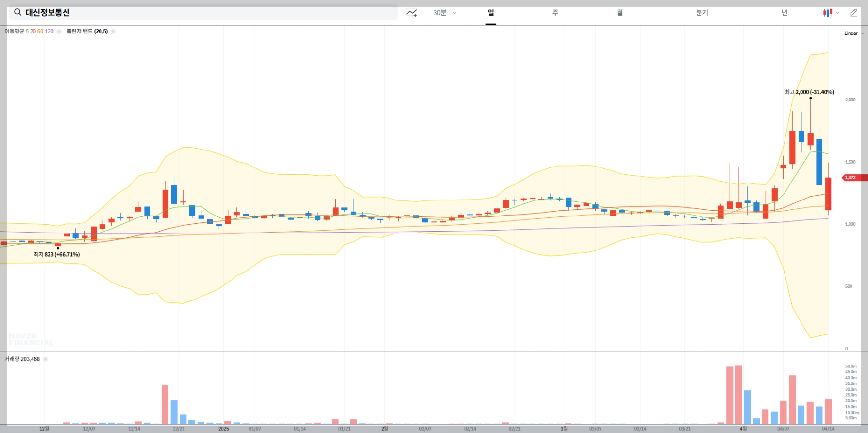Click the 2025 date axis label
The width and height of the screenshot is (868, 433).
(x=224, y=429)
